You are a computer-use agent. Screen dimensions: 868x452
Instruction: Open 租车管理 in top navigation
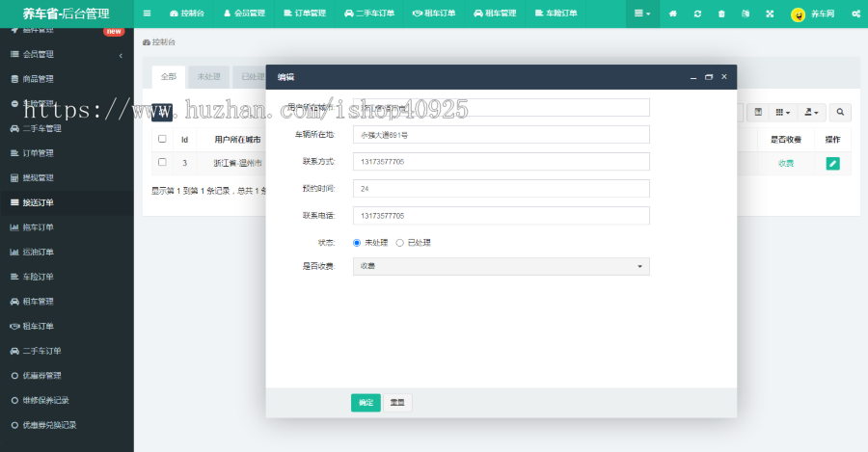pyautogui.click(x=495, y=13)
